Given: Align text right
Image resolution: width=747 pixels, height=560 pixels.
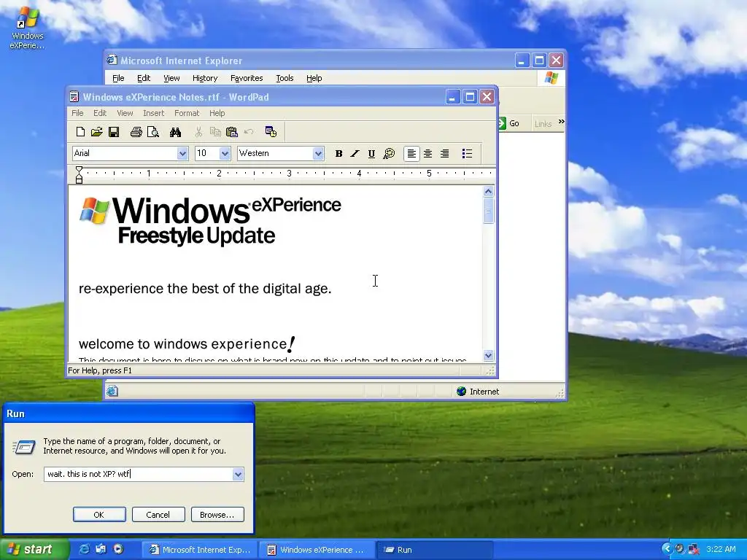Looking at the screenshot, I should (444, 153).
